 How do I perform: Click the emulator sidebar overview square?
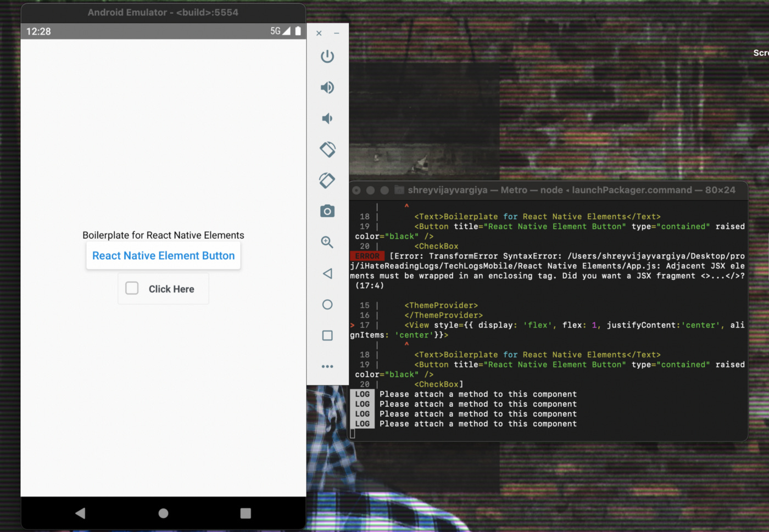coord(327,335)
